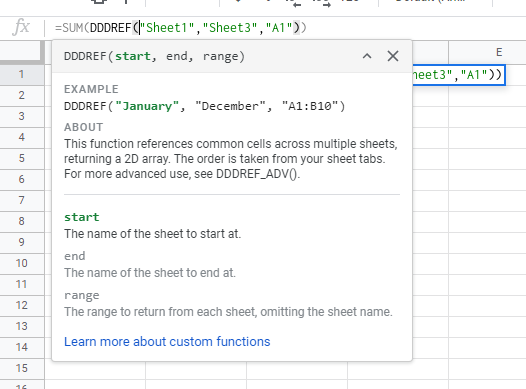Collapse the DDDREF help panel chevron
This screenshot has height=389, width=526.
[x=367, y=56]
